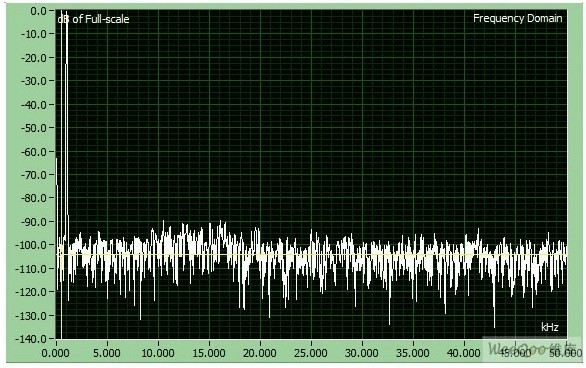Click the 10.000 kHz axis tick label
Image resolution: width=586 pixels, height=368 pixels.
[158, 353]
